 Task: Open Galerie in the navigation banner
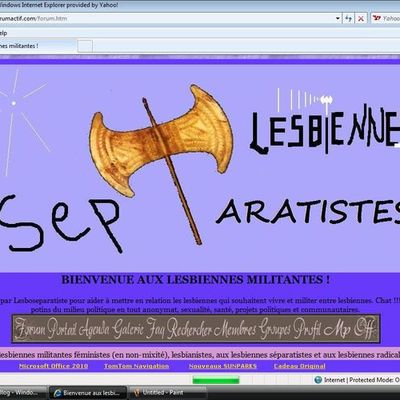coord(128,328)
